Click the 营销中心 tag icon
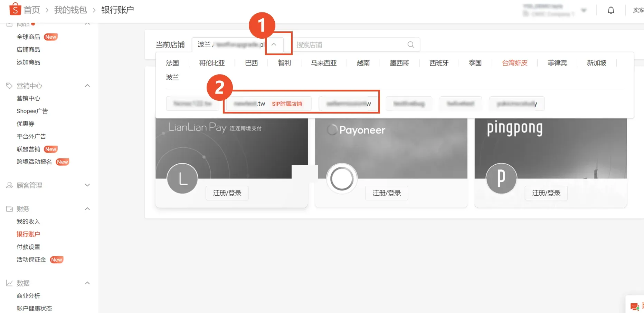Image resolution: width=644 pixels, height=313 pixels. tap(9, 86)
